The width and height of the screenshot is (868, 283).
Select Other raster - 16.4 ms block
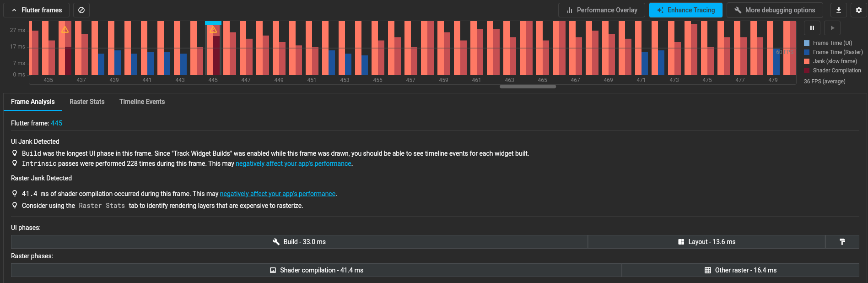[740, 270]
